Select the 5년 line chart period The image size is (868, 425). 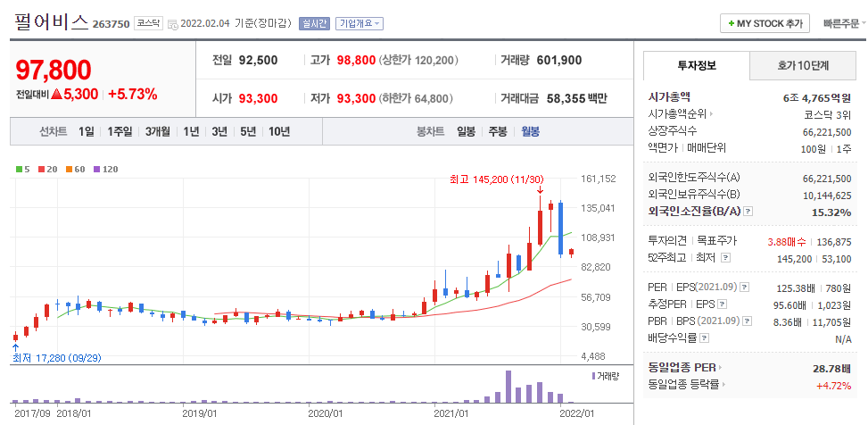tap(248, 132)
